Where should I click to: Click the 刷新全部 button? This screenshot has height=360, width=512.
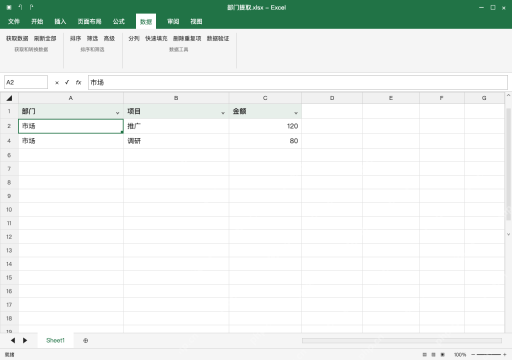point(45,39)
